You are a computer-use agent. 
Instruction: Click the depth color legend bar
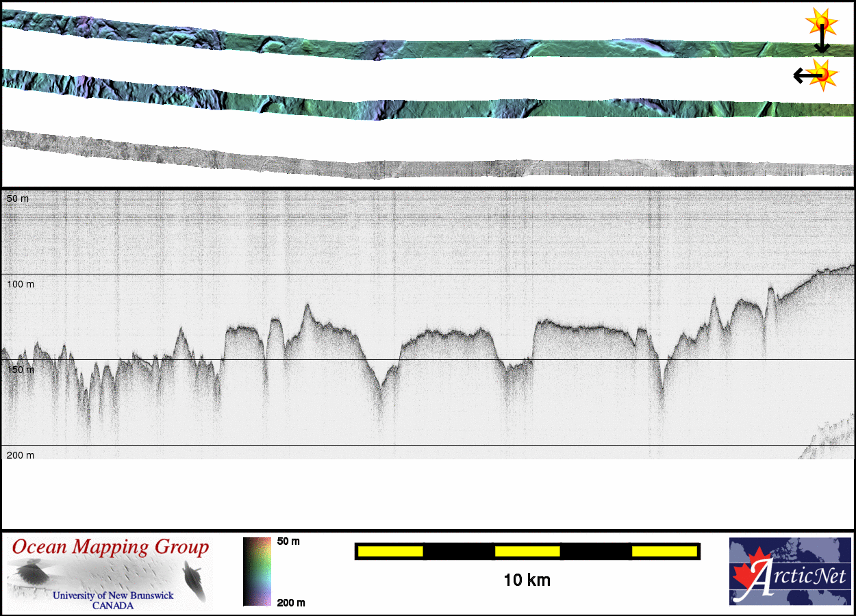click(x=258, y=572)
